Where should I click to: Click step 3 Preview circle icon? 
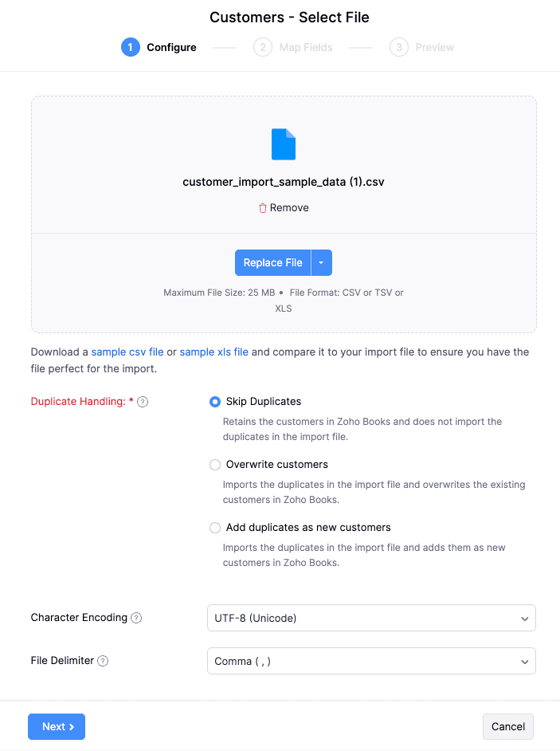point(398,47)
